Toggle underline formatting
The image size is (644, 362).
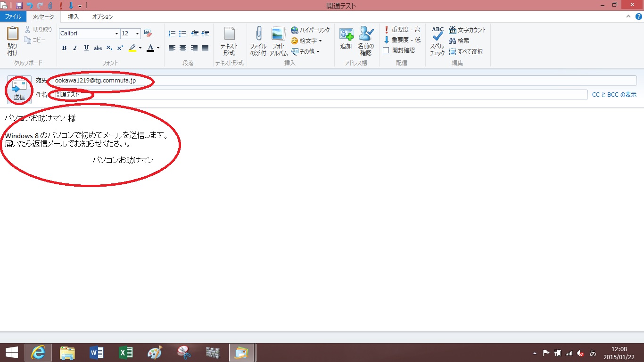86,48
